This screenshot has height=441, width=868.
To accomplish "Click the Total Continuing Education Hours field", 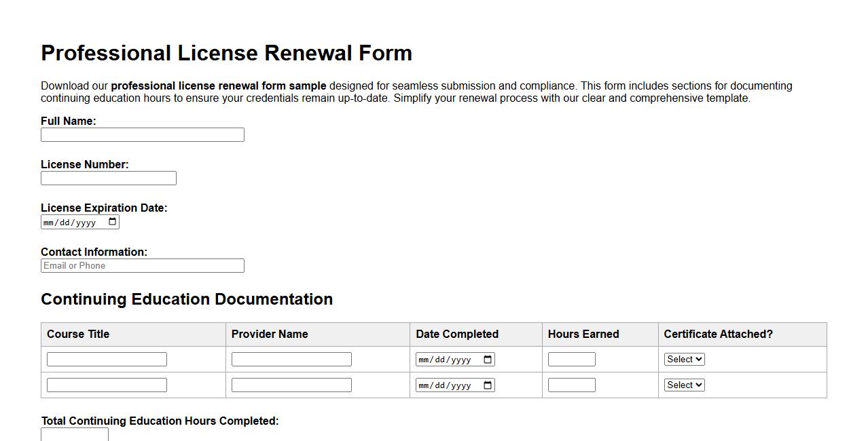I will [x=75, y=434].
